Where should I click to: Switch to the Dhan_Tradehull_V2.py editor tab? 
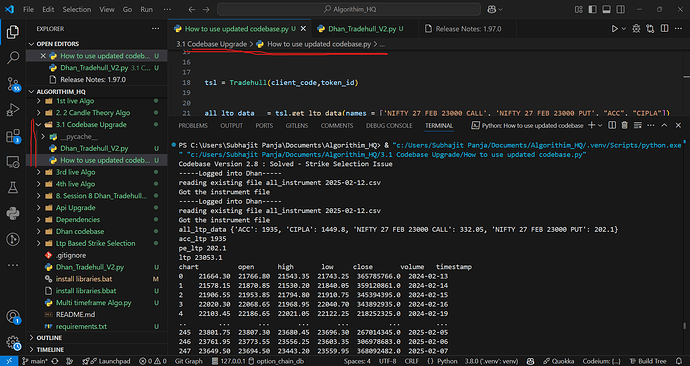pyautogui.click(x=360, y=29)
